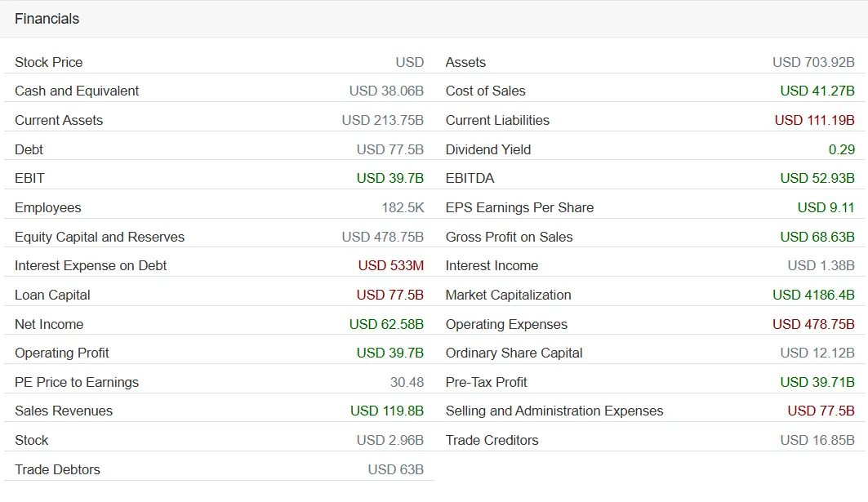Open Selling and Administration Expenses

click(x=554, y=411)
